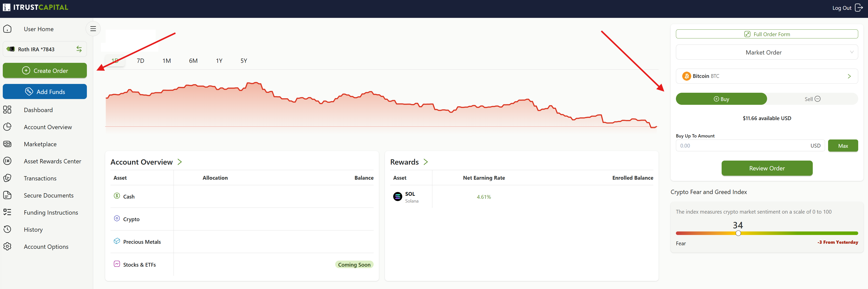
Task: Click the Secure Documents file icon
Action: (8, 195)
